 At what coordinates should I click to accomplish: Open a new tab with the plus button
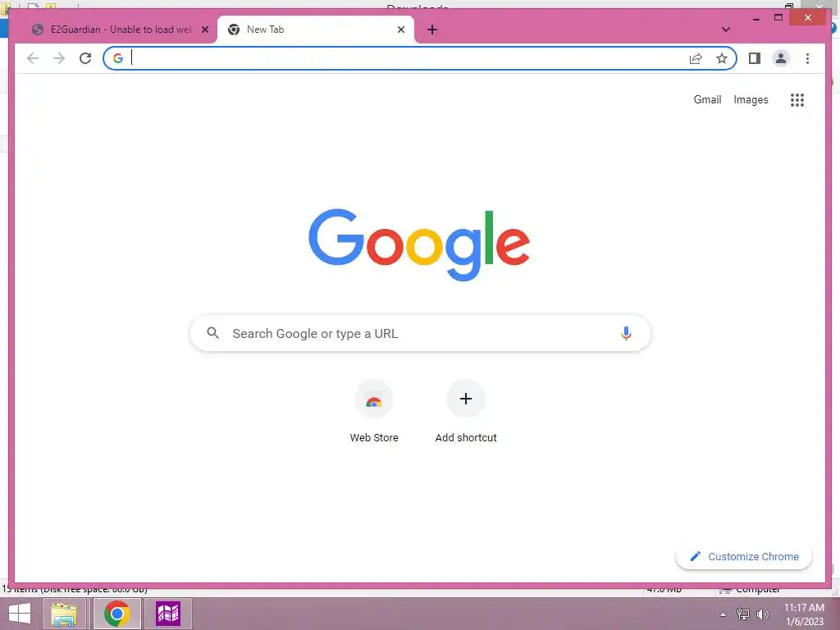click(x=432, y=30)
